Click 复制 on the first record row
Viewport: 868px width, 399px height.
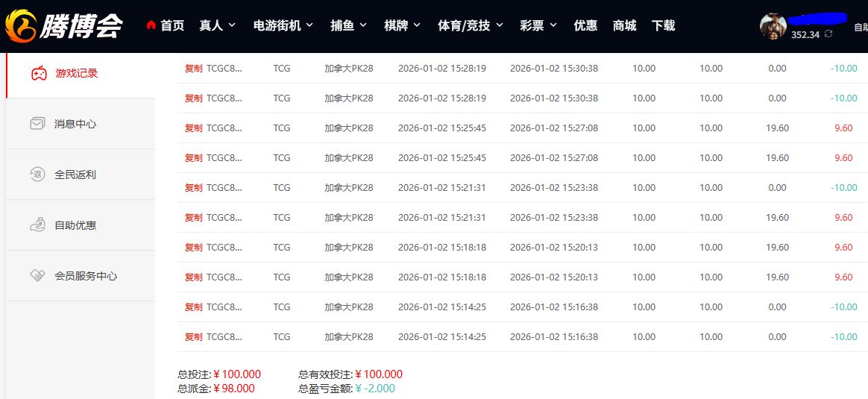point(193,69)
